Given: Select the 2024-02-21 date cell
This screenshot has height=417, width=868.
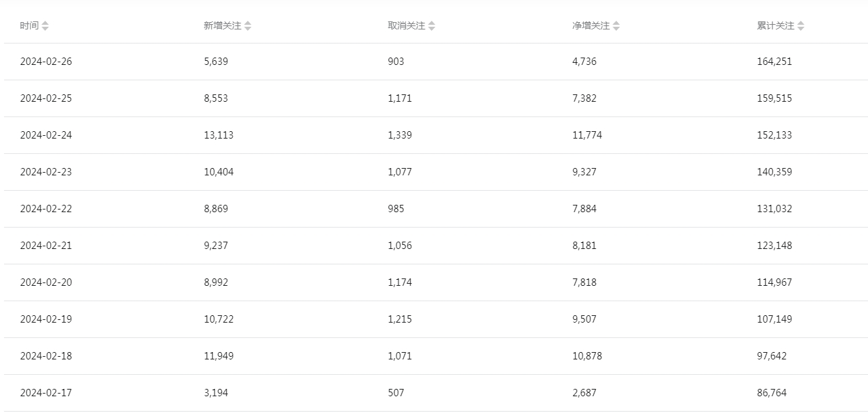Looking at the screenshot, I should pos(46,246).
